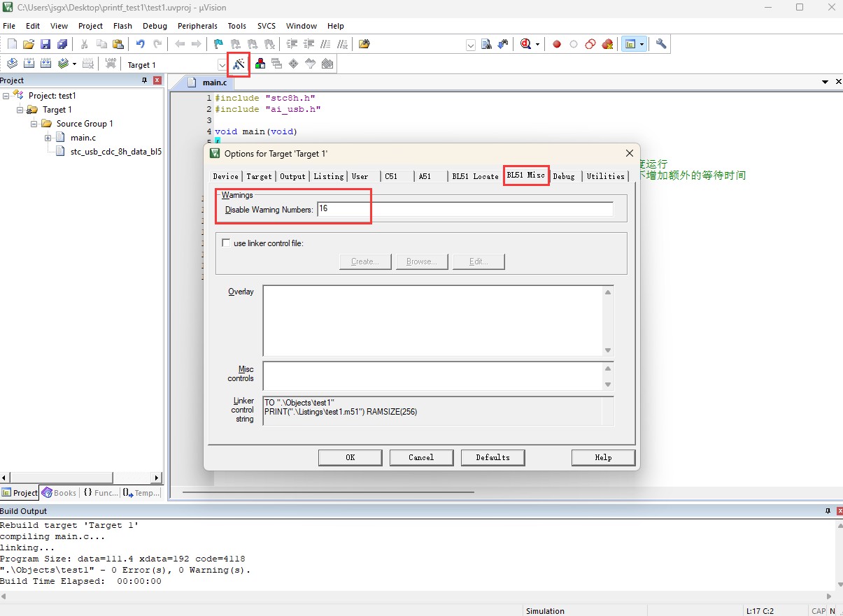The height and width of the screenshot is (616, 843).
Task: Open the editor tab list dropdown arrow
Action: 826,82
